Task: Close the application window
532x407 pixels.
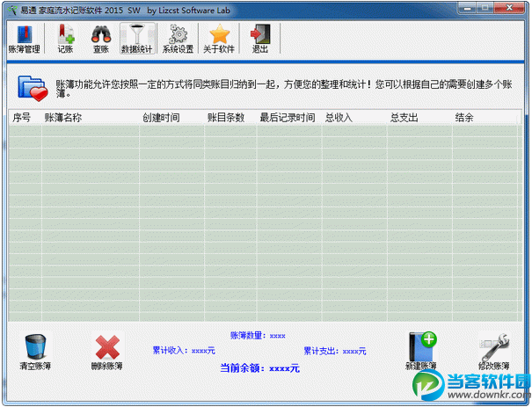Action: click(509, 8)
